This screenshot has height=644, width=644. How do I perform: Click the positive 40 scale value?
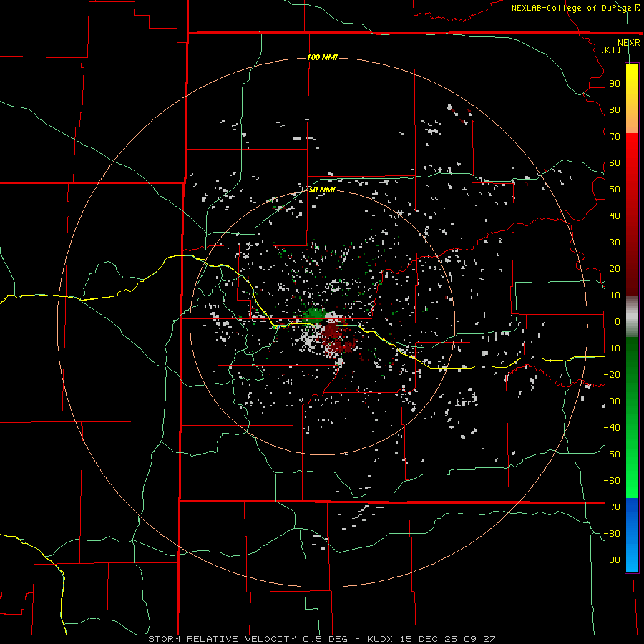[x=615, y=215]
